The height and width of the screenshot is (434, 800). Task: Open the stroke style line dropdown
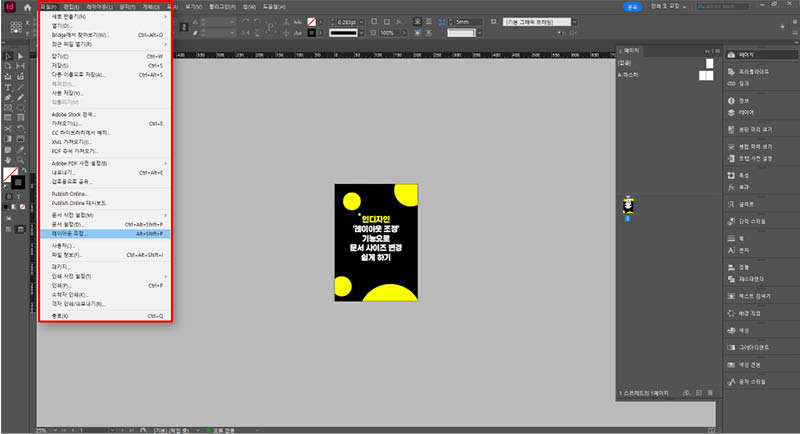tap(361, 33)
